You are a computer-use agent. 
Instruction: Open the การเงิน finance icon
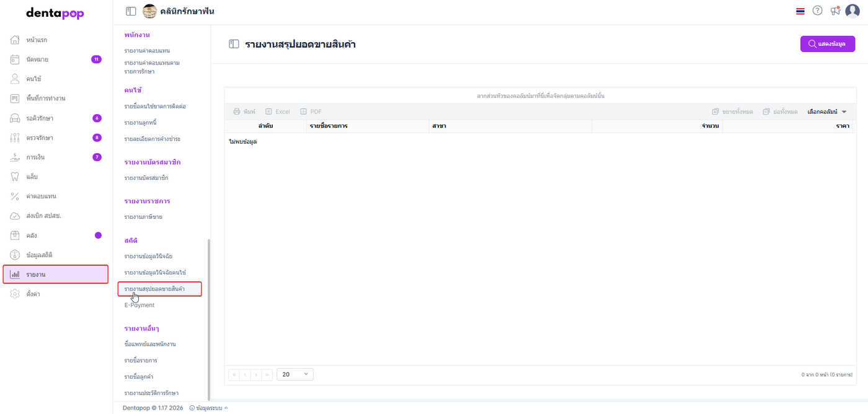pyautogui.click(x=15, y=157)
